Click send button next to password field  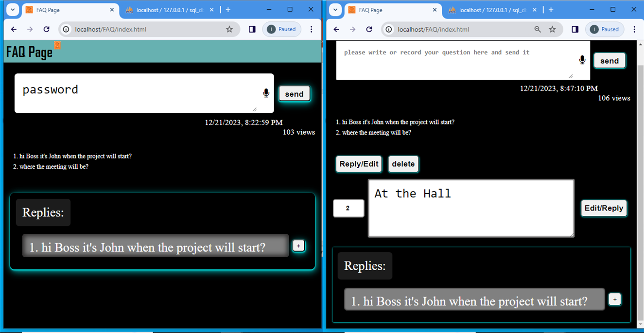[294, 94]
